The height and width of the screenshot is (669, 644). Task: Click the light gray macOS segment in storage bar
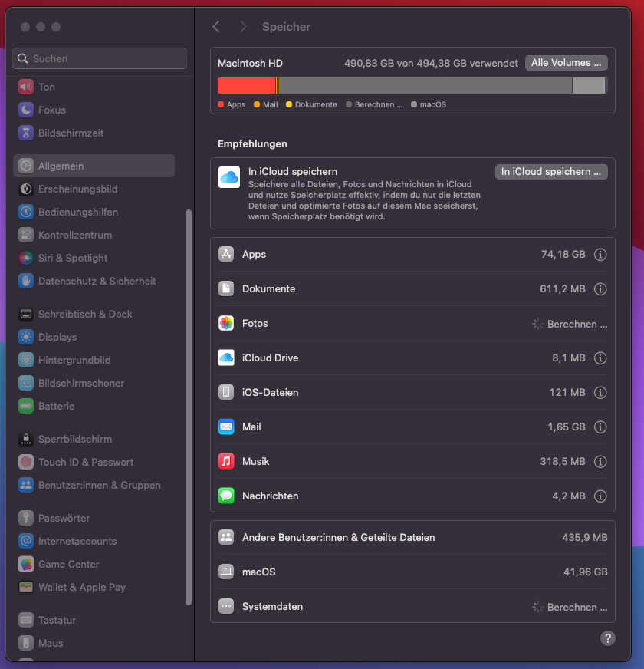(x=589, y=86)
